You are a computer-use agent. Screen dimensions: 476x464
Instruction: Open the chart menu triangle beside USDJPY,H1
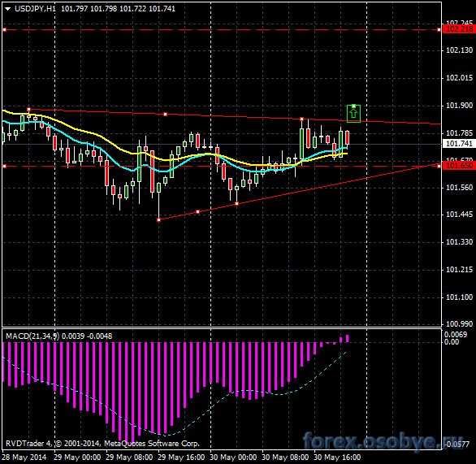[8, 9]
